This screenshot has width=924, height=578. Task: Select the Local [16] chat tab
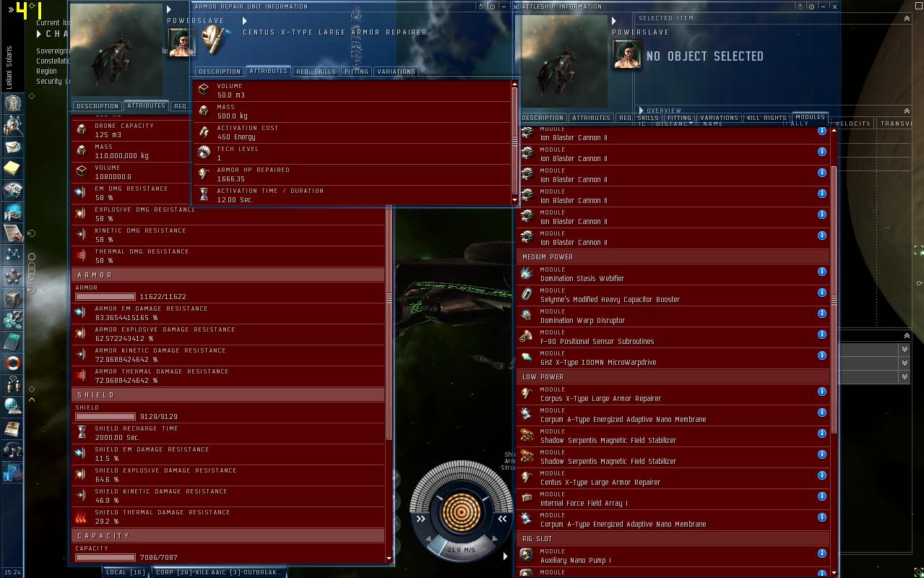126,572
